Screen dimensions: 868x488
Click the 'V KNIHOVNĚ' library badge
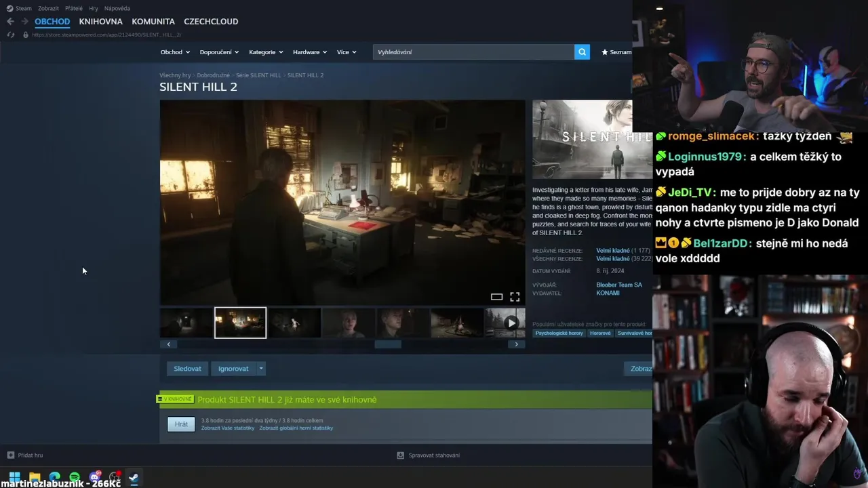click(x=176, y=400)
